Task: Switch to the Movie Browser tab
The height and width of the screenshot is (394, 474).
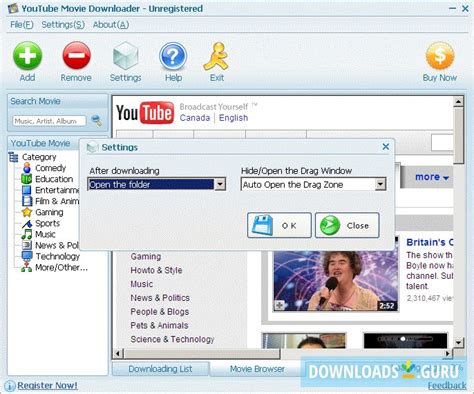Action: click(257, 369)
